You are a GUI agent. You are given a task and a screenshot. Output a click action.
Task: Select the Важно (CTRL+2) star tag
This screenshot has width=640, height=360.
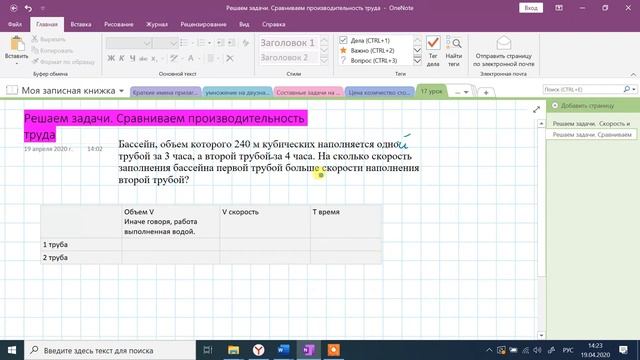(x=367, y=51)
